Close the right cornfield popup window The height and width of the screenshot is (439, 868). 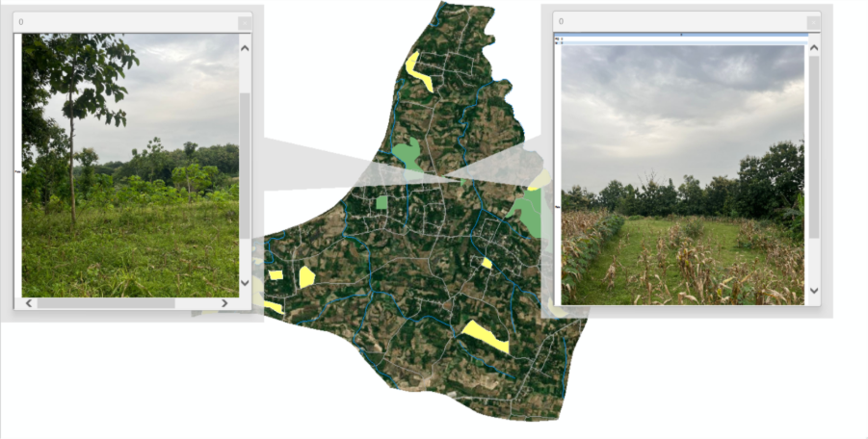click(813, 21)
